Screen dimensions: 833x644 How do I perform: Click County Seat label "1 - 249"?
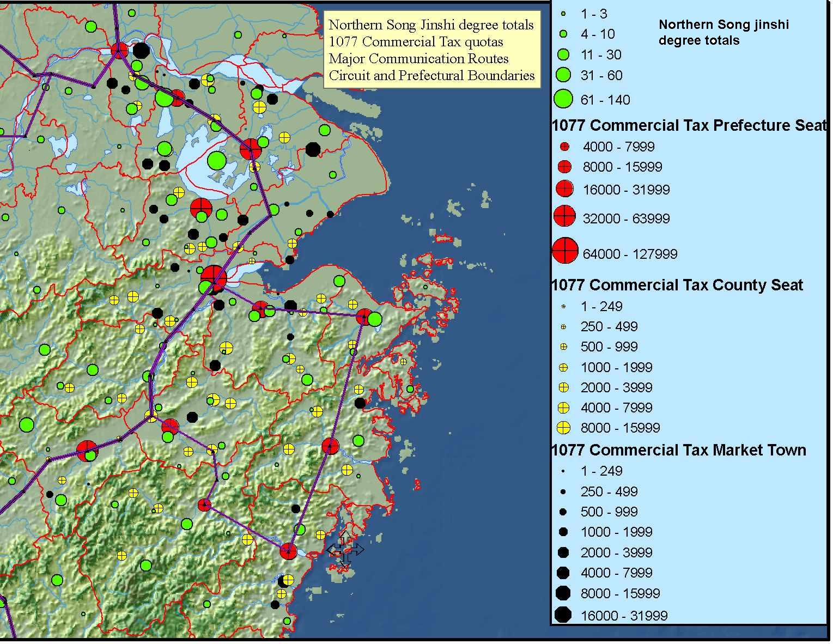pos(601,307)
